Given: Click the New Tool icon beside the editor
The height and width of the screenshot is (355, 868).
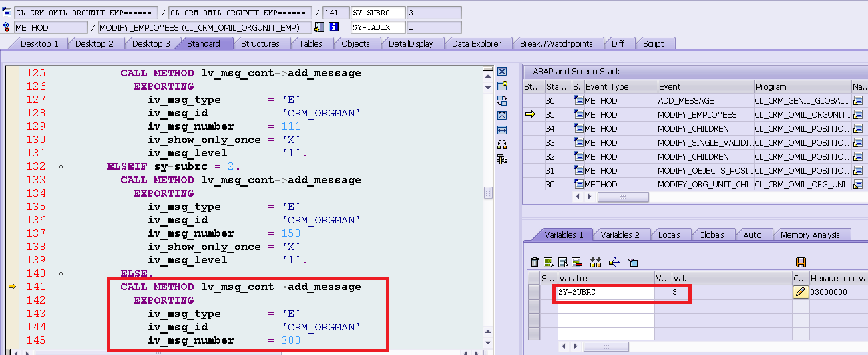Looking at the screenshot, I should point(502,86).
